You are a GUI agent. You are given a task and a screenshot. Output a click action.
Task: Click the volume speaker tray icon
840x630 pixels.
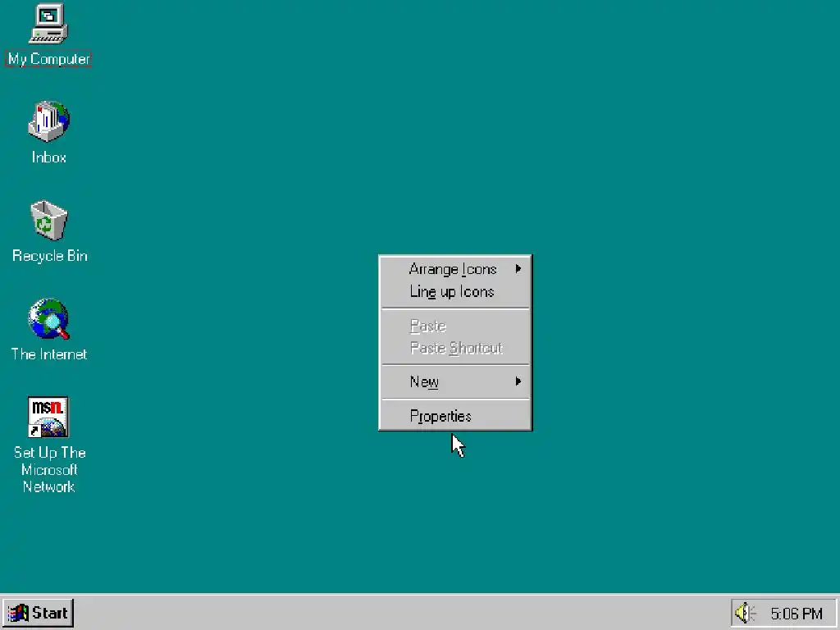point(744,613)
